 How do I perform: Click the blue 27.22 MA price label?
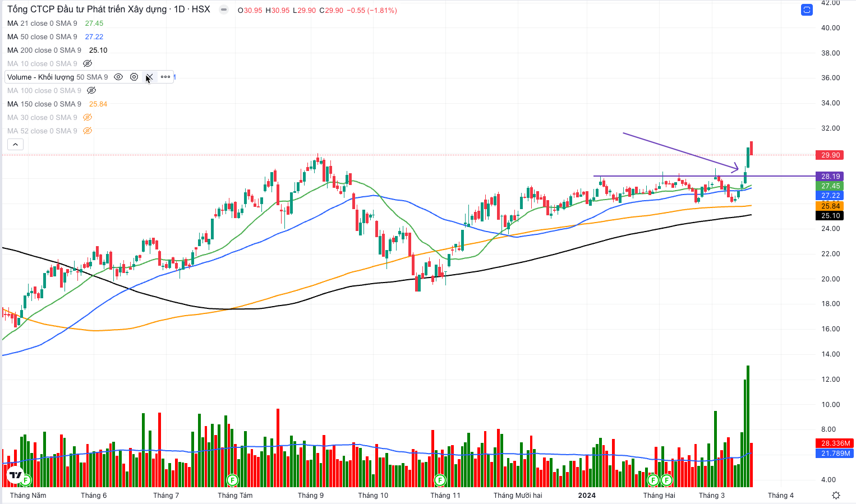pyautogui.click(x=830, y=195)
